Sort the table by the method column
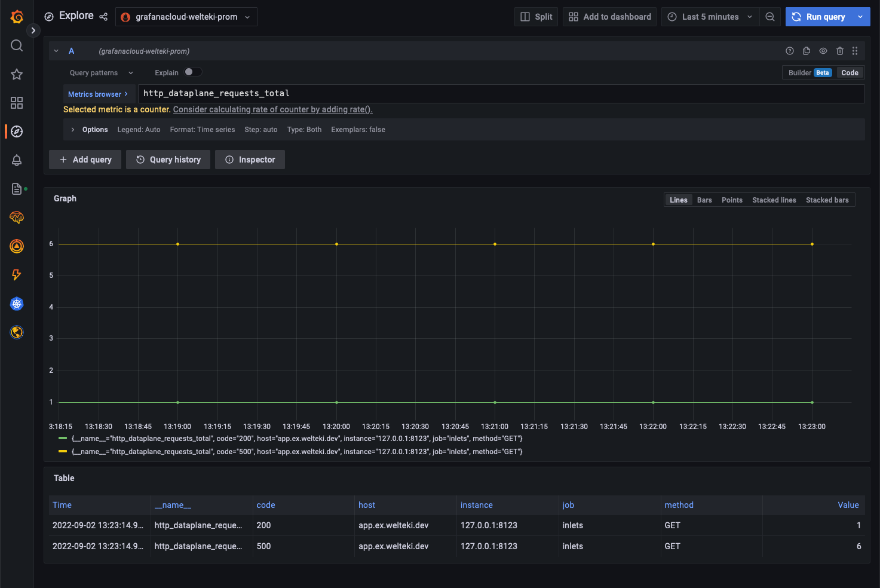 pos(679,505)
